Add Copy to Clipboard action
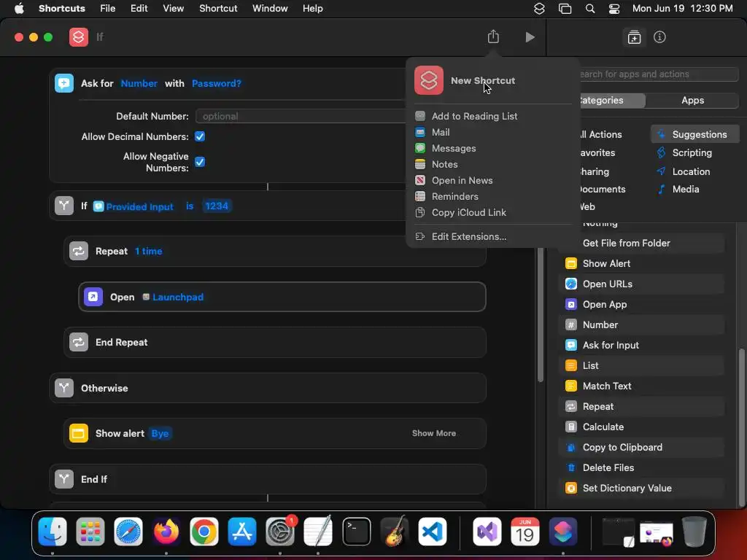The height and width of the screenshot is (560, 747). point(641,448)
